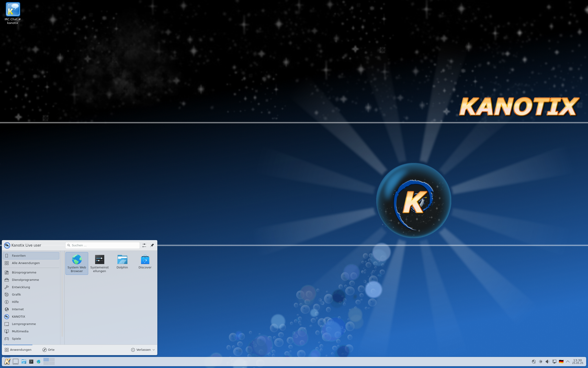Select the Alle Anwendungen category
The width and height of the screenshot is (588, 368).
(31, 263)
